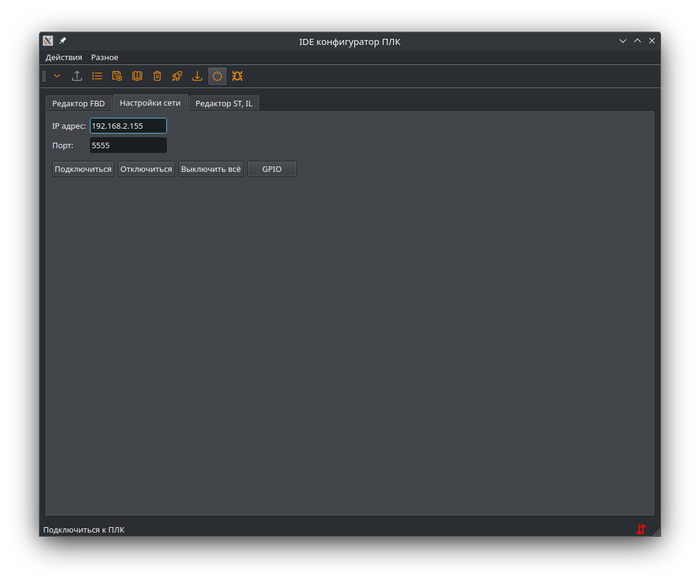The height and width of the screenshot is (583, 700).
Task: Click the GPIO button
Action: (272, 169)
